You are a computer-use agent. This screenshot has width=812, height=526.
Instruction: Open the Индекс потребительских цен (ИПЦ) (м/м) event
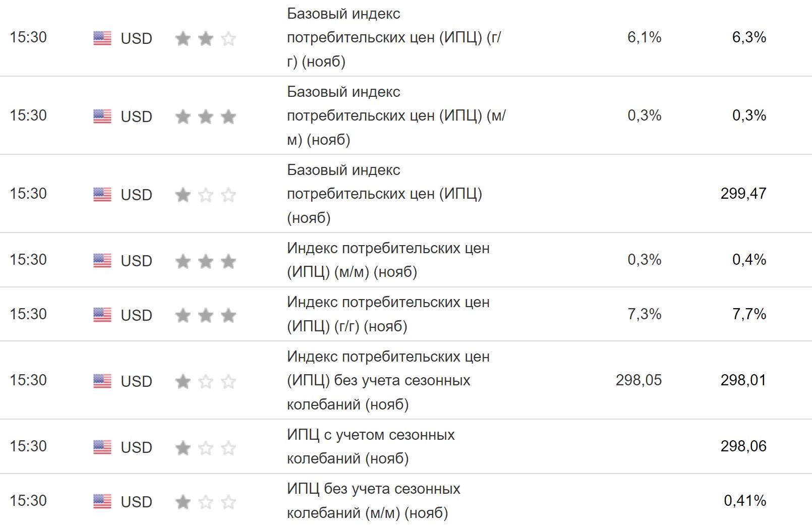[x=388, y=260]
